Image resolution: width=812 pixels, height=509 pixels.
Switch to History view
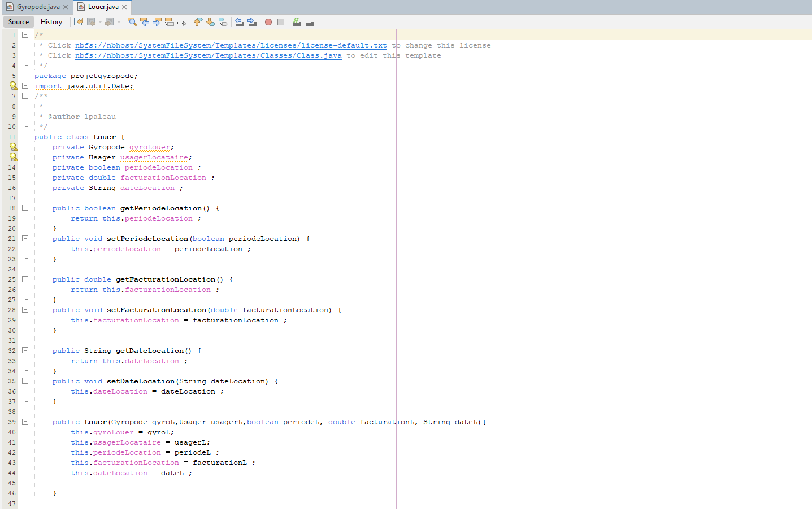point(51,22)
